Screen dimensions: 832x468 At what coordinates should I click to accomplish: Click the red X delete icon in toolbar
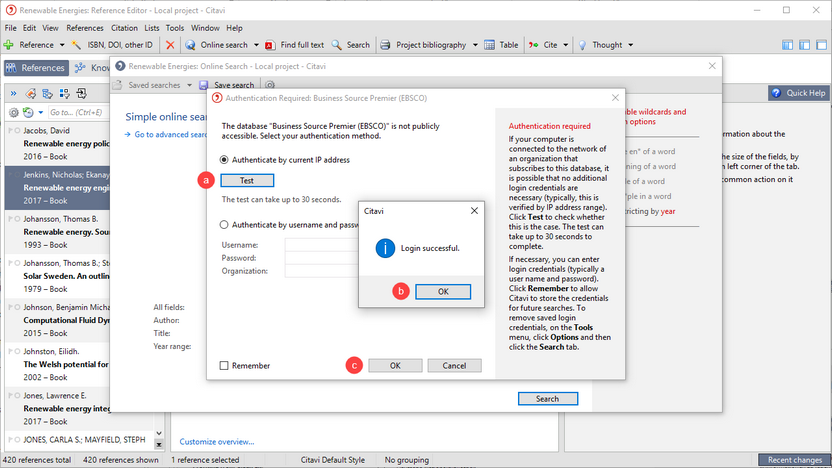click(170, 45)
